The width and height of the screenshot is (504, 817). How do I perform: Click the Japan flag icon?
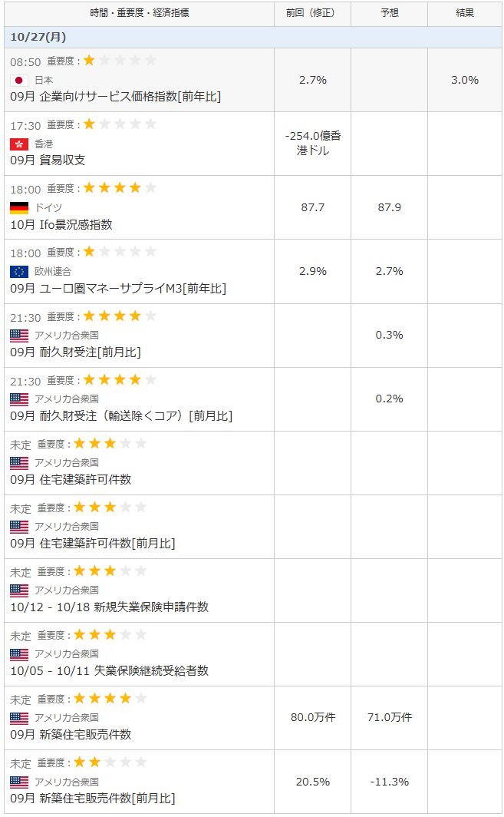(19, 80)
